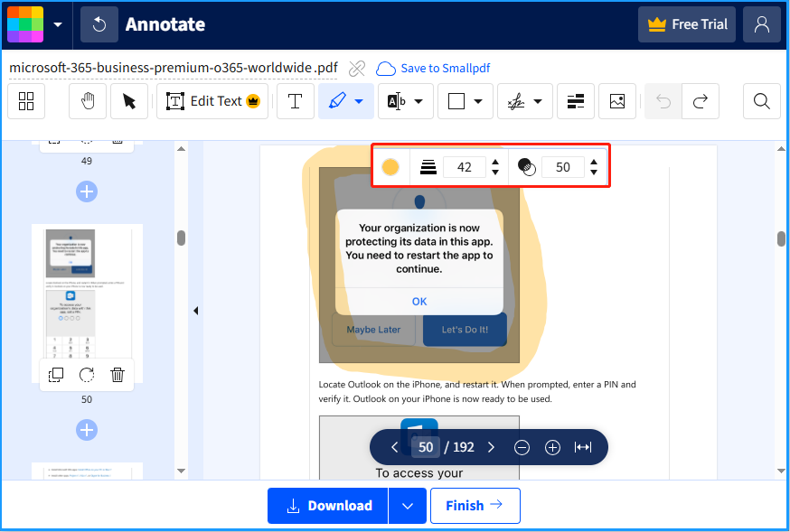
Task: Expand the Download options chevron
Action: (x=408, y=505)
